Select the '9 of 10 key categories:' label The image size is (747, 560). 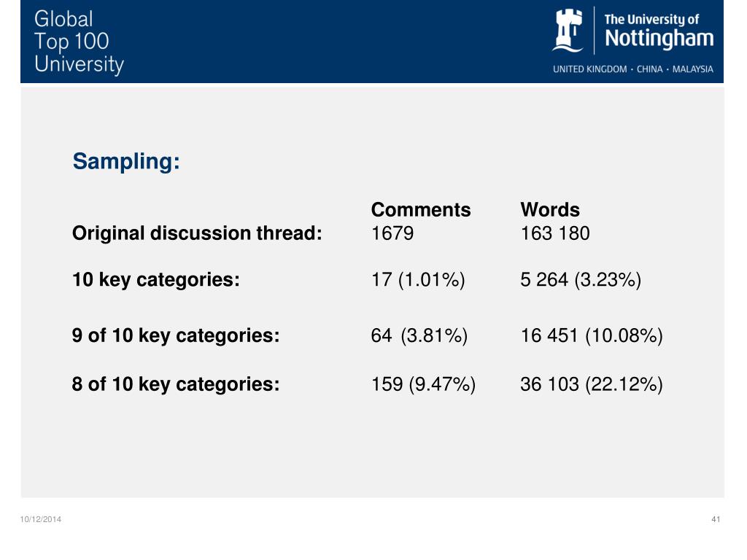176,335
